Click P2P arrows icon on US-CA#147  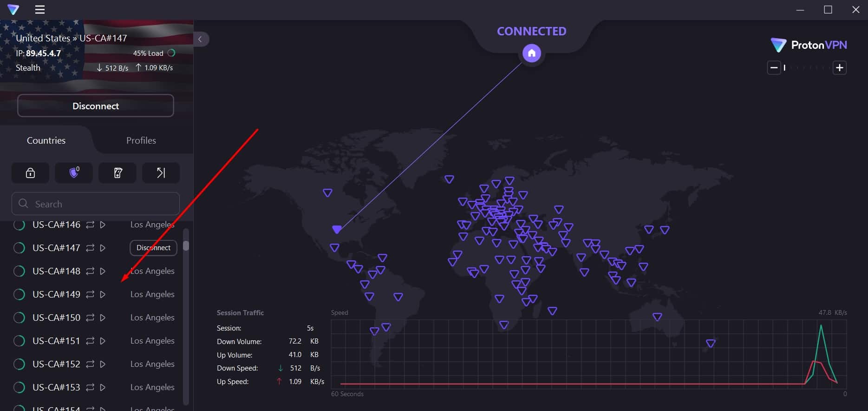click(90, 248)
